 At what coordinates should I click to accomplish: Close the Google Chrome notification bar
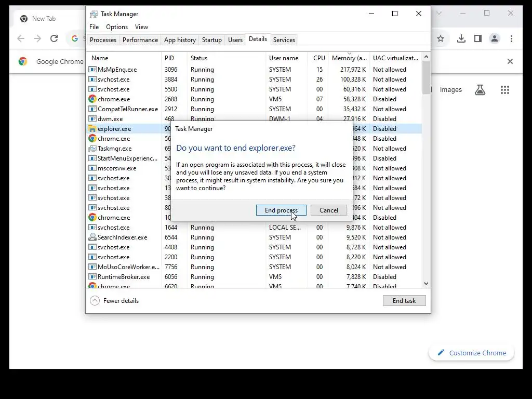pyautogui.click(x=510, y=61)
